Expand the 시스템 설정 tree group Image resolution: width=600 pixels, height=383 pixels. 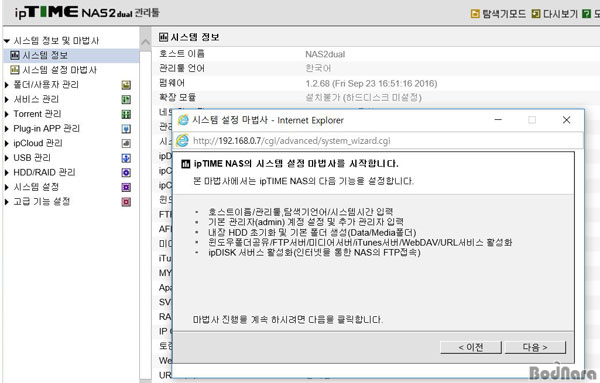coord(7,187)
